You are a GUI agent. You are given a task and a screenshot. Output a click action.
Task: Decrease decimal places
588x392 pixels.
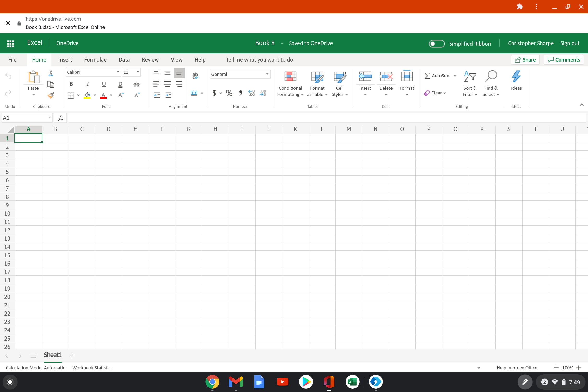coord(263,93)
